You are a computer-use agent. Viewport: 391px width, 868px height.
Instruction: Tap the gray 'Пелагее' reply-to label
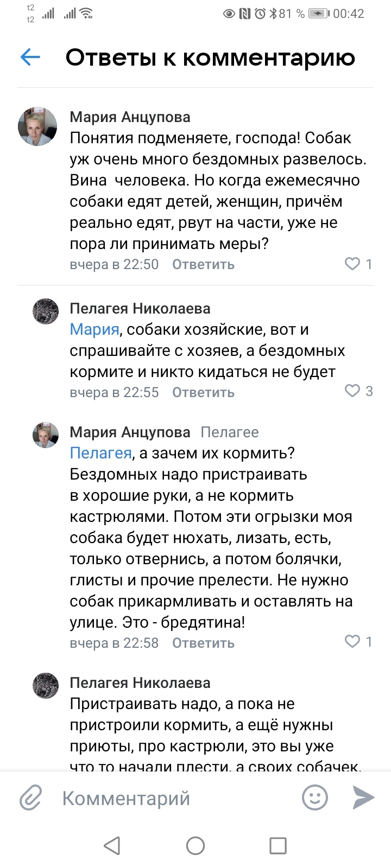pos(230,432)
